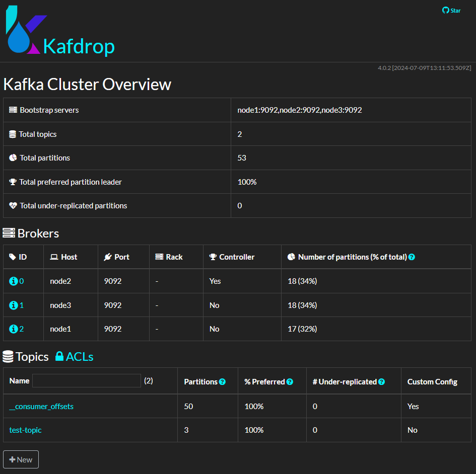The image size is (476, 474).
Task: Click partitions value 50 for __consumer_offsets
Action: 188,407
